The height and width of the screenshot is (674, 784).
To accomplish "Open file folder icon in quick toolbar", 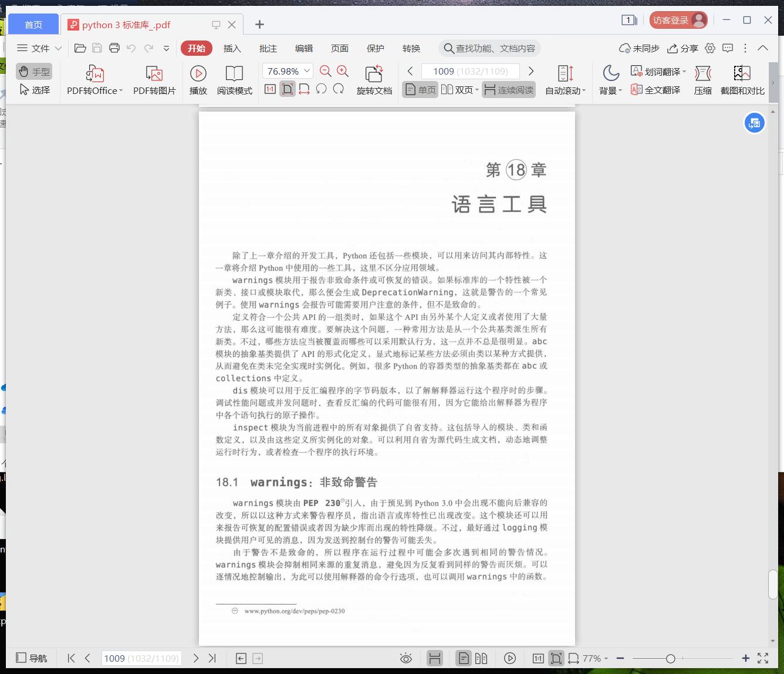I will 80,48.
